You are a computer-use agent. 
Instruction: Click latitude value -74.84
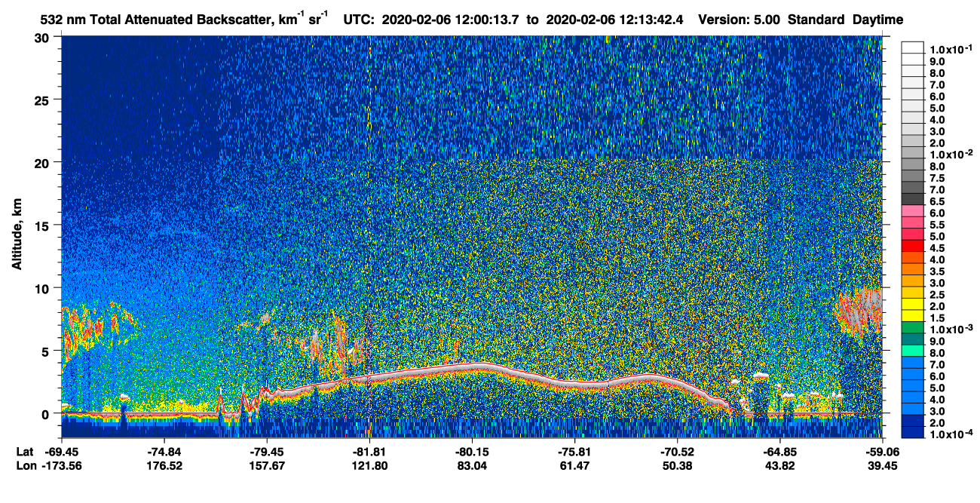click(x=164, y=452)
